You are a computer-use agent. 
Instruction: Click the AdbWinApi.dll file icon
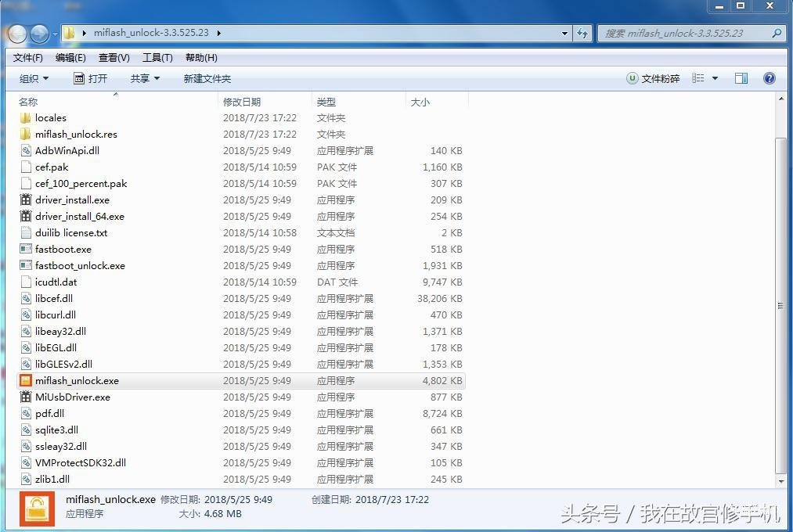[26, 151]
